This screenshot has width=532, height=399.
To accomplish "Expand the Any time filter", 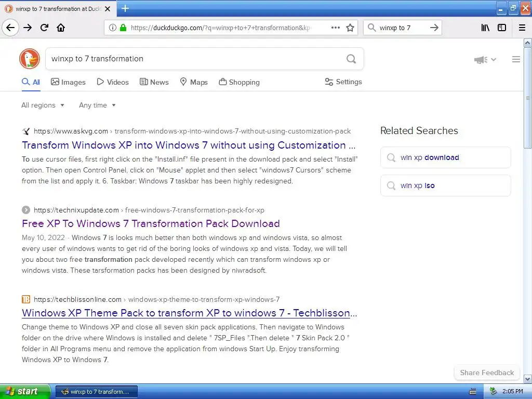I will coord(97,105).
